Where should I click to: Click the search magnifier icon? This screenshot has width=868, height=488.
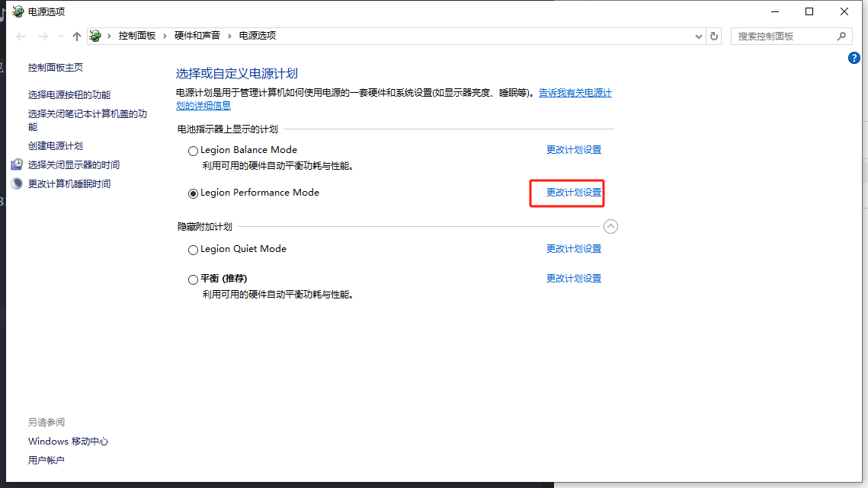(x=841, y=36)
